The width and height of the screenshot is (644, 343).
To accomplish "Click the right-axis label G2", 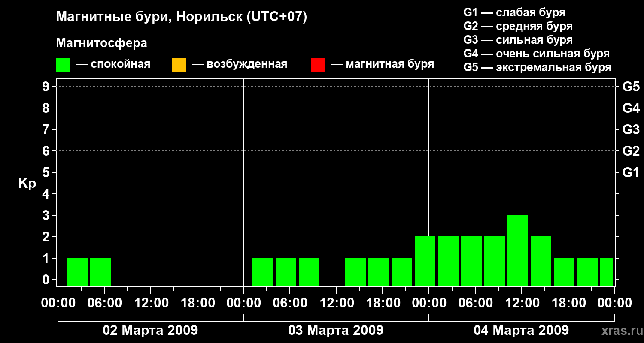I will pos(631,151).
